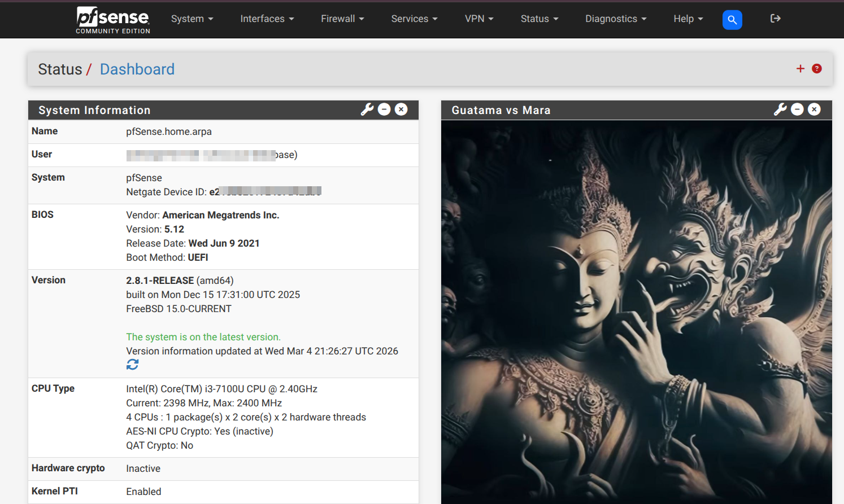The image size is (844, 504).
Task: Add a new dashboard widget with plus icon
Action: tap(801, 68)
